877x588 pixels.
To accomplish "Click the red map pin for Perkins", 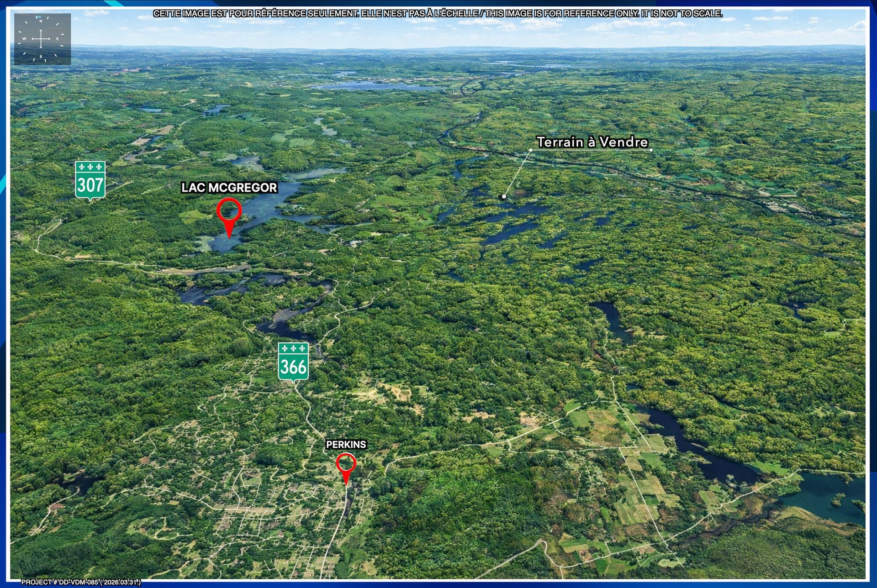I will (346, 463).
